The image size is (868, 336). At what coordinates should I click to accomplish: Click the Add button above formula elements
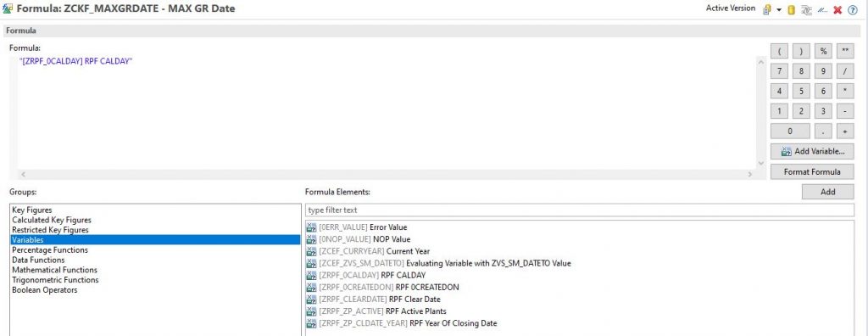(827, 192)
